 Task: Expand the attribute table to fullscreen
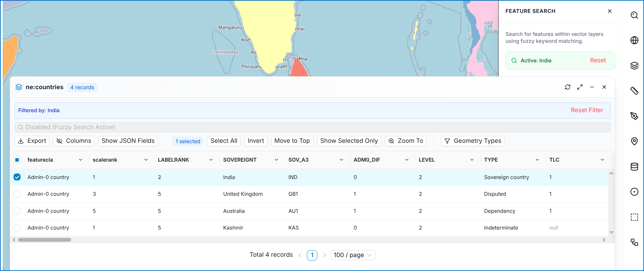(580, 87)
